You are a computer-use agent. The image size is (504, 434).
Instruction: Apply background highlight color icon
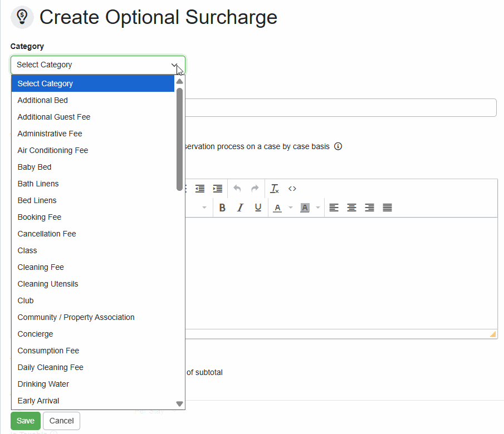point(305,208)
